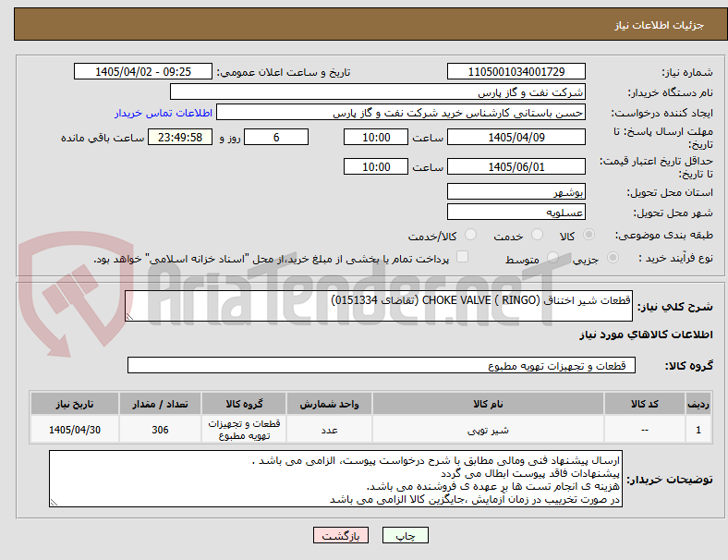Viewport: 728px width, 560px height.
Task: Click the announcement date field 1405/04/02 - 09:25
Action: point(143,71)
